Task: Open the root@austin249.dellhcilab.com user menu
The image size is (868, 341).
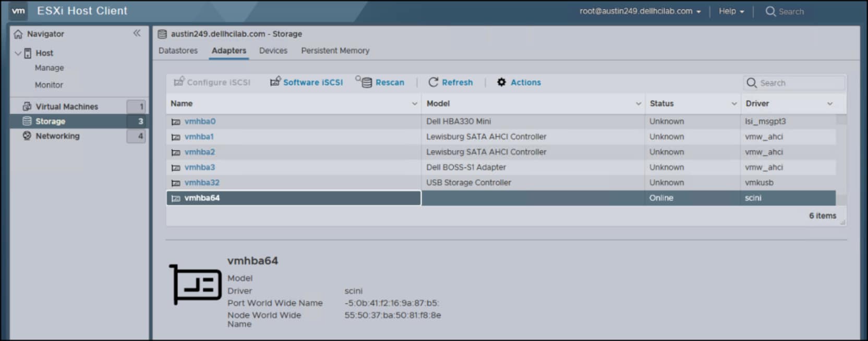Action: [x=640, y=11]
